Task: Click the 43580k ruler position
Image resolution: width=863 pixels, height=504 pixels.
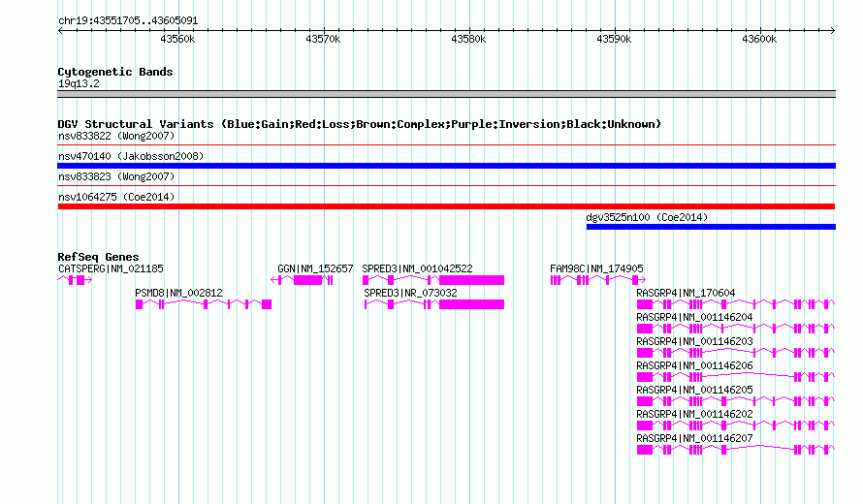Action: 468,39
